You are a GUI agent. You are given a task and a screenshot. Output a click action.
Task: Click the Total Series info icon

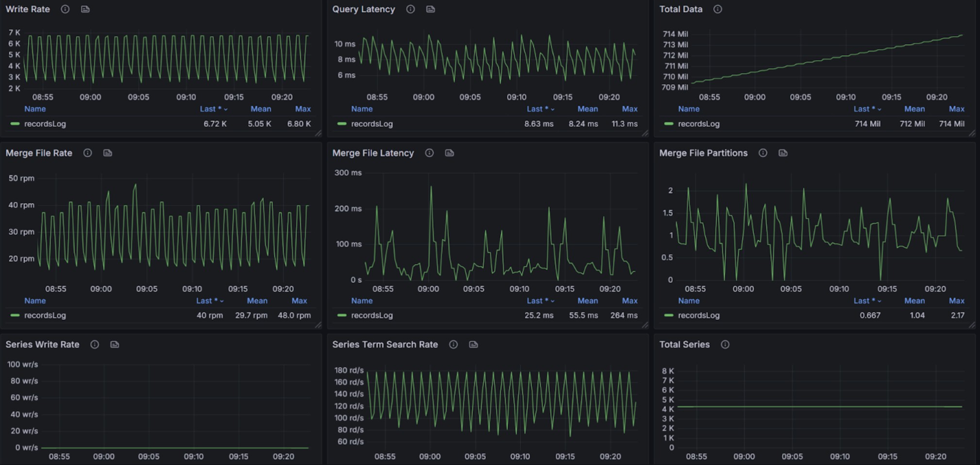coord(725,345)
